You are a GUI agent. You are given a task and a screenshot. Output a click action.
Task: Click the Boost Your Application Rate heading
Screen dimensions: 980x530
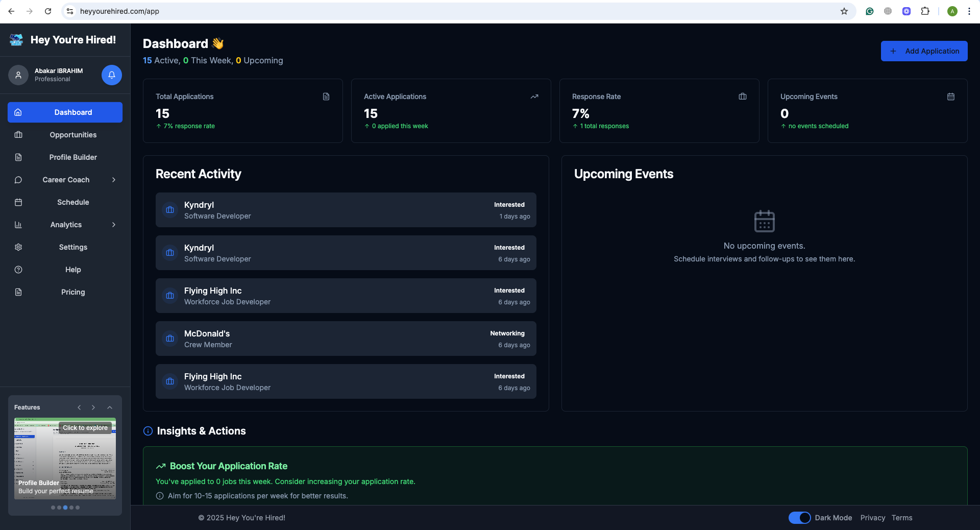point(229,466)
